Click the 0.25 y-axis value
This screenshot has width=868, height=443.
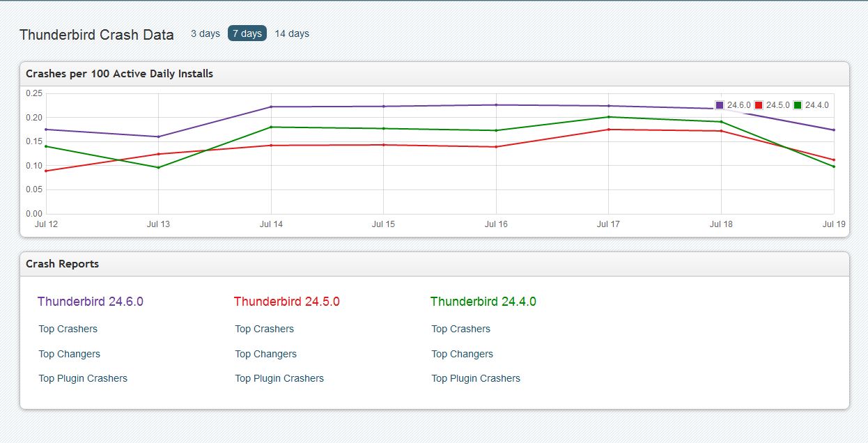[34, 93]
